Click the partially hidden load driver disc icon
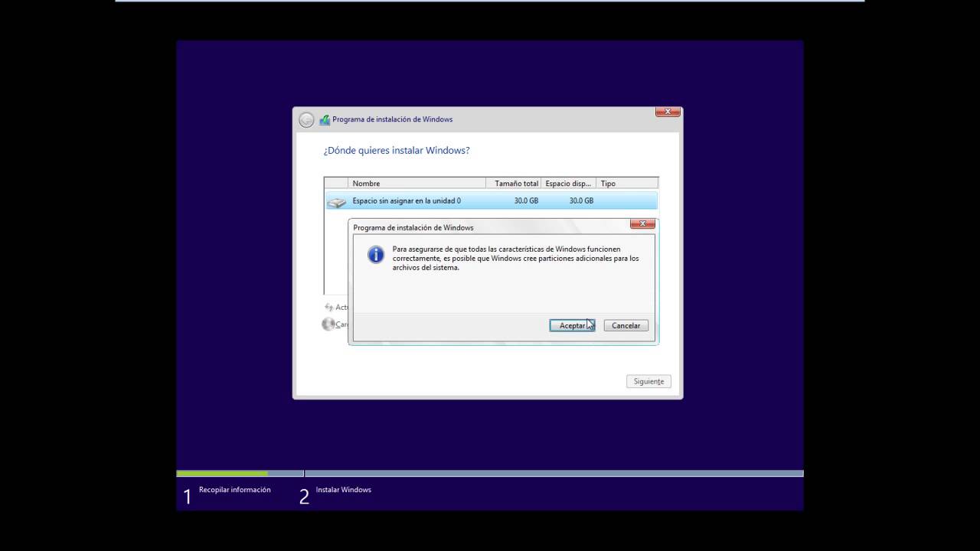This screenshot has height=551, width=980. click(328, 324)
